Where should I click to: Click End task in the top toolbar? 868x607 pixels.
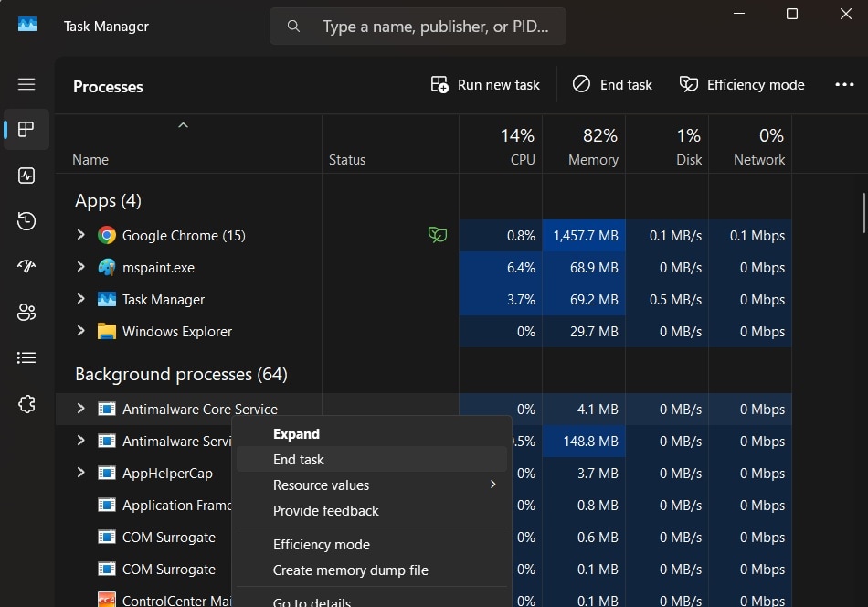[612, 85]
